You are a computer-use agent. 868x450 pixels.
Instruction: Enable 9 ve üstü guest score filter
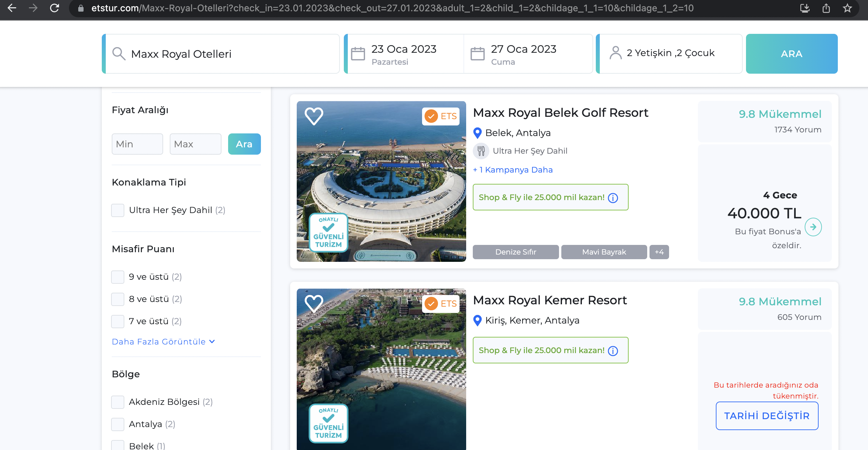coord(118,277)
